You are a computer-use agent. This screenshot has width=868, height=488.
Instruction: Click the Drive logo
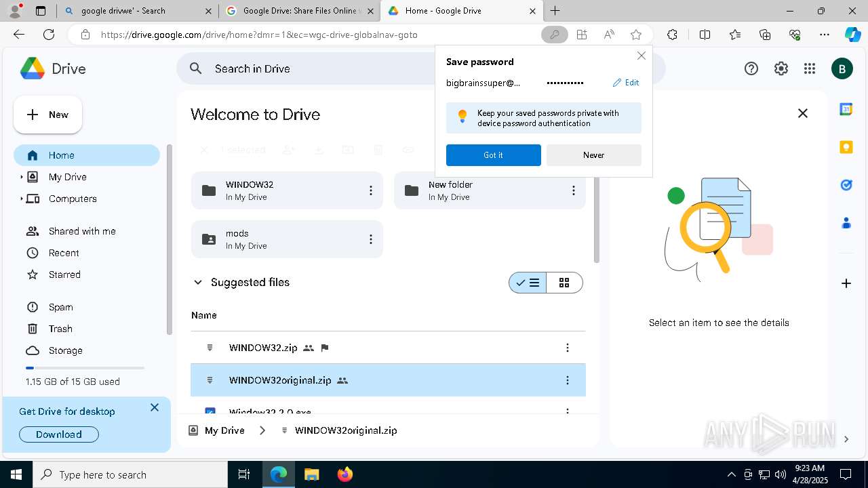pos(52,68)
